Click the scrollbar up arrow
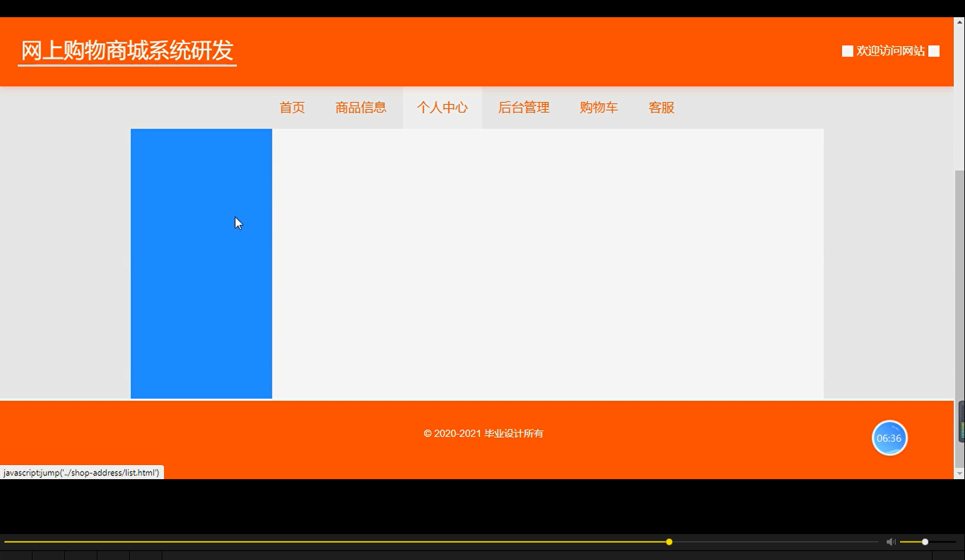Image resolution: width=965 pixels, height=560 pixels. click(959, 21)
